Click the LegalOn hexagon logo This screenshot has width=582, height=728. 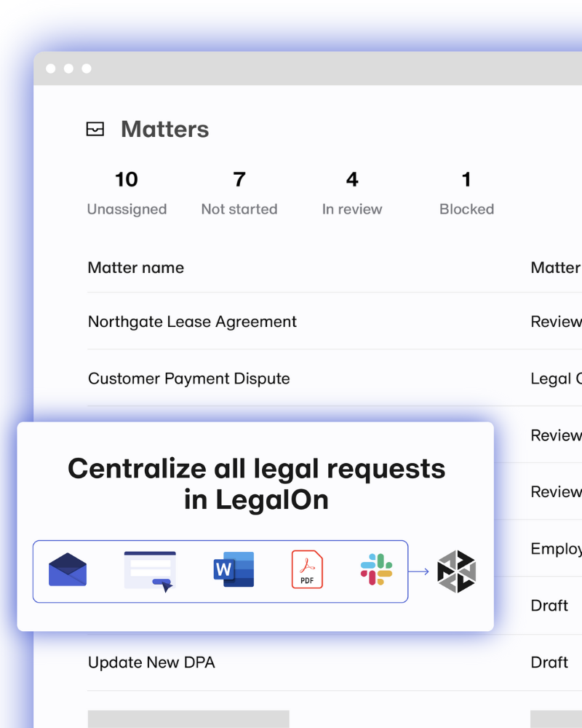(x=457, y=571)
